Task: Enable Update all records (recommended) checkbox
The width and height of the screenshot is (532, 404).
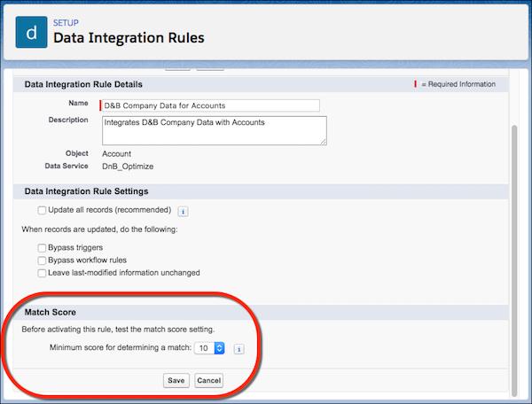Action: coord(42,210)
